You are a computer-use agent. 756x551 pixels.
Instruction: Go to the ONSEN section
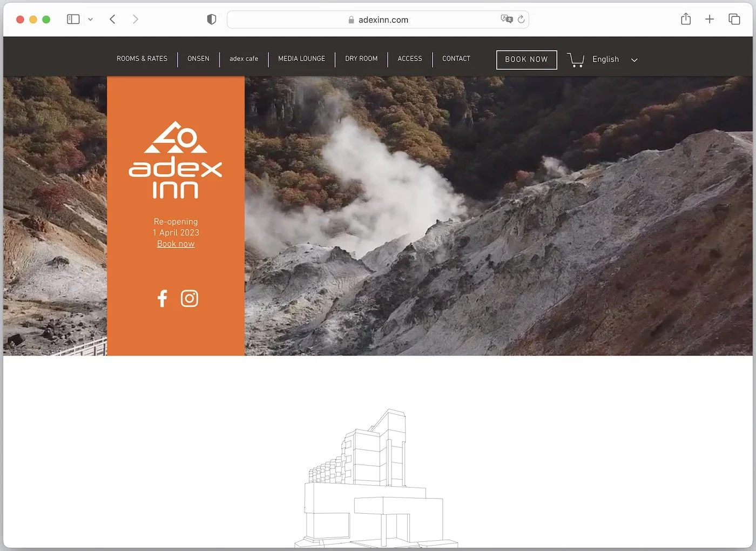click(x=198, y=59)
